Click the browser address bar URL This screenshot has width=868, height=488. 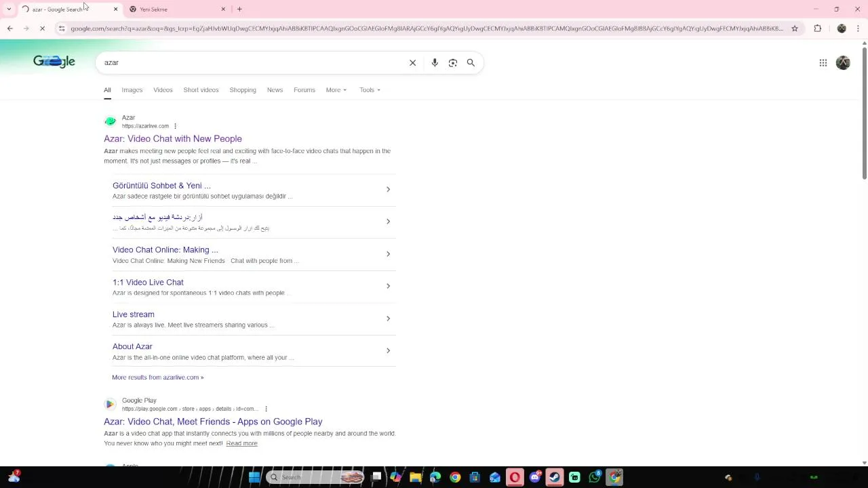pos(427,28)
